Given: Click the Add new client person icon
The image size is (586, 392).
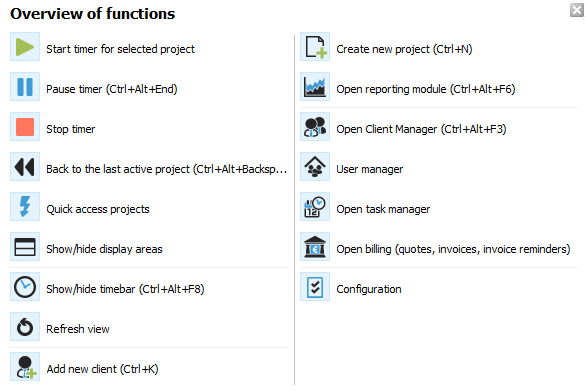Looking at the screenshot, I should pyautogui.click(x=25, y=367).
